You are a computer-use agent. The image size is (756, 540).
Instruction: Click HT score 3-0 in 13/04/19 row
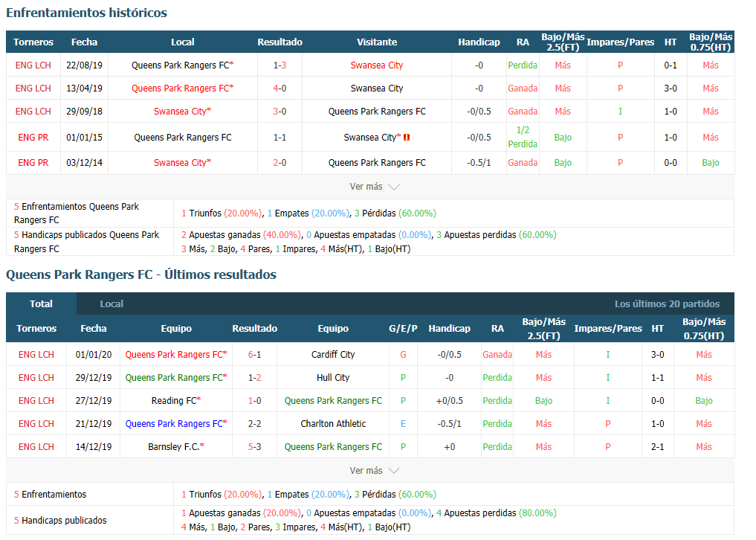[x=671, y=89]
